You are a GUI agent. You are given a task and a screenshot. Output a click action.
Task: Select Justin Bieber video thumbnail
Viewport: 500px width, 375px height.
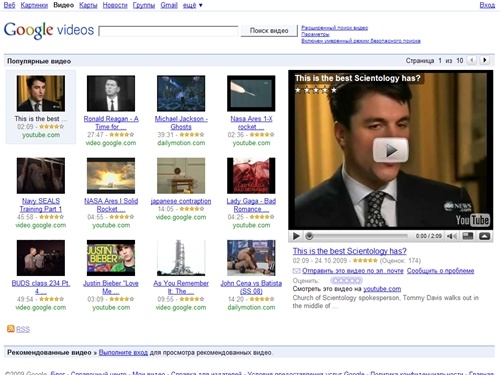(111, 258)
